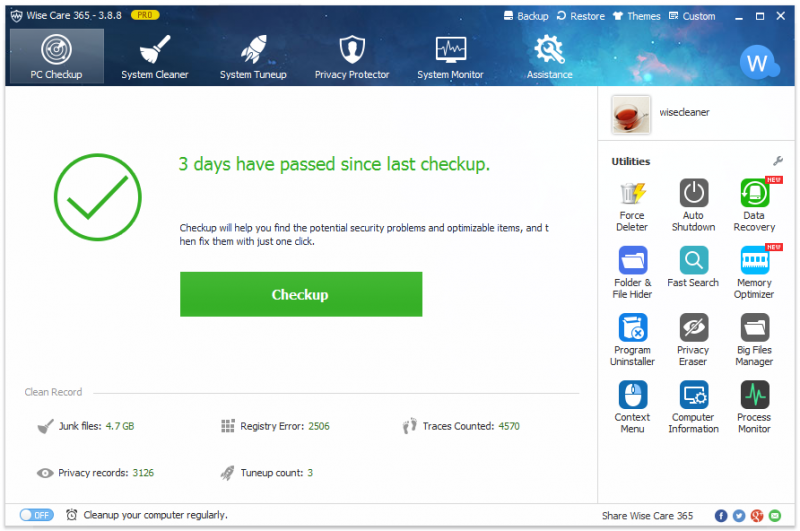
Task: Open the Big Files Manager
Action: click(754, 340)
